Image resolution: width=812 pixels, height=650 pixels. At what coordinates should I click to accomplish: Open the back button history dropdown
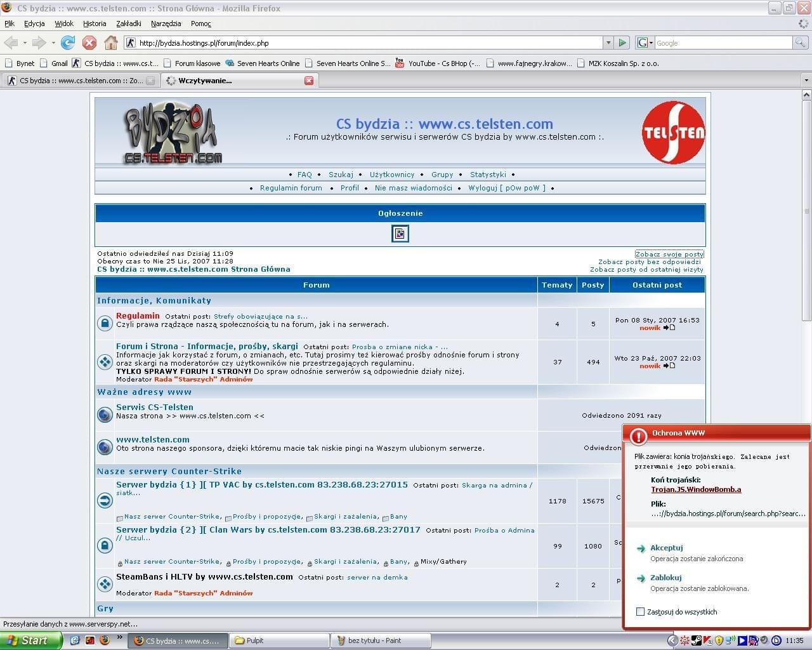25,43
